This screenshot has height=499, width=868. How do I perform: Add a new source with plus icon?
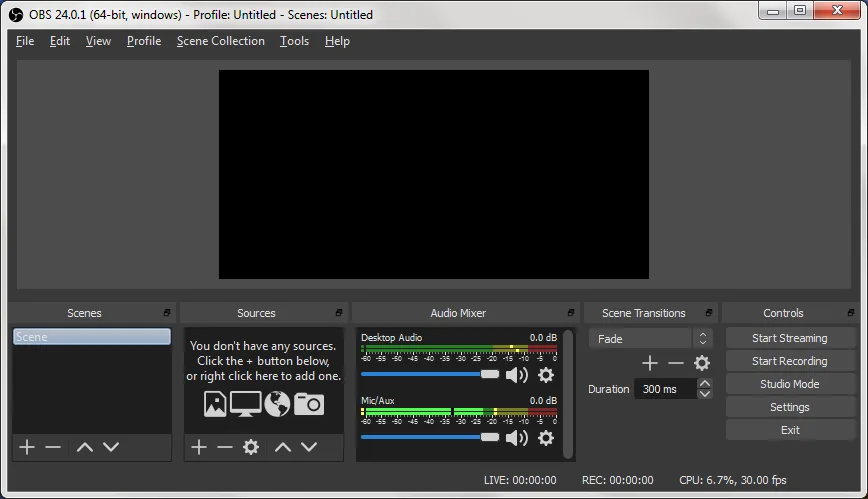pyautogui.click(x=199, y=446)
